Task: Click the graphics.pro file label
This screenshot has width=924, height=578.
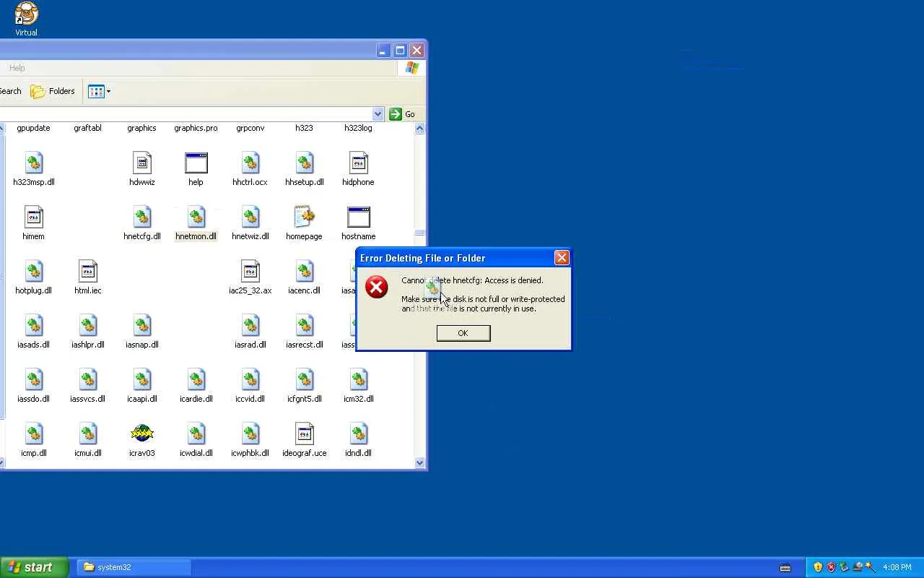Action: coord(196,128)
